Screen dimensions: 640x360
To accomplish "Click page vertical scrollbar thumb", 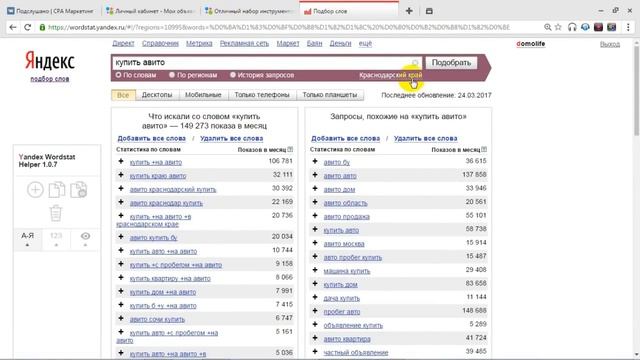I will point(636,90).
